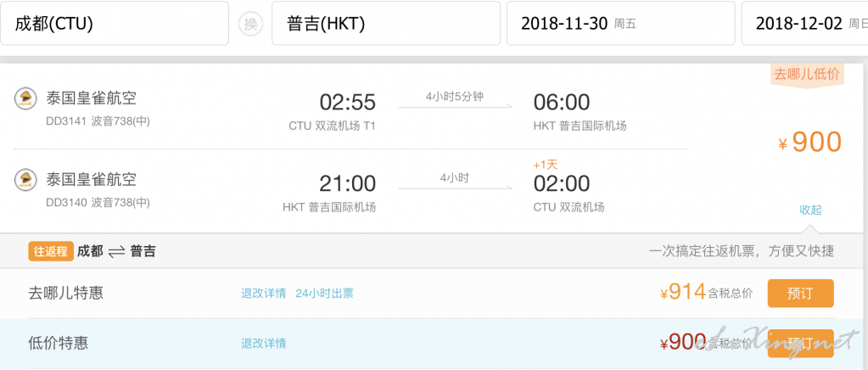Click the 往返程 orange badge
Screen dimensions: 868x370
coord(50,251)
